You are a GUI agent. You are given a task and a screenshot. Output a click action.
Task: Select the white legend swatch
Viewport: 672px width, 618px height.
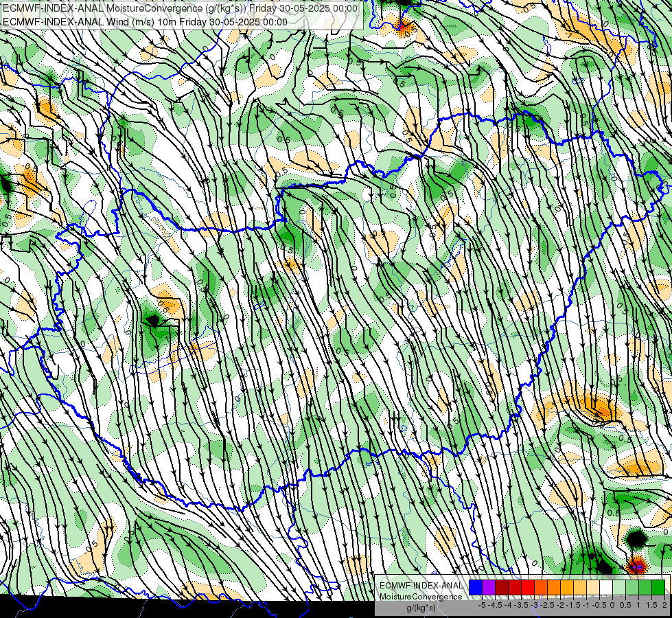coord(606,587)
